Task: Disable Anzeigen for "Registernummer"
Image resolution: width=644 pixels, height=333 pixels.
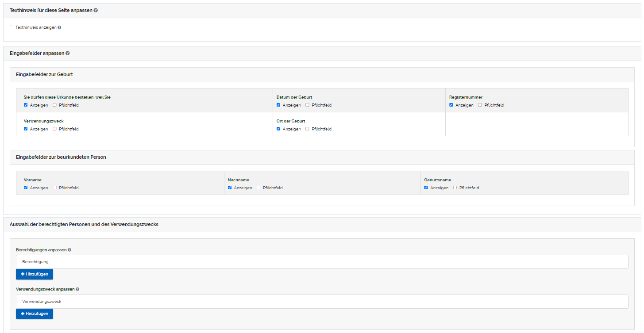Action: coord(451,105)
